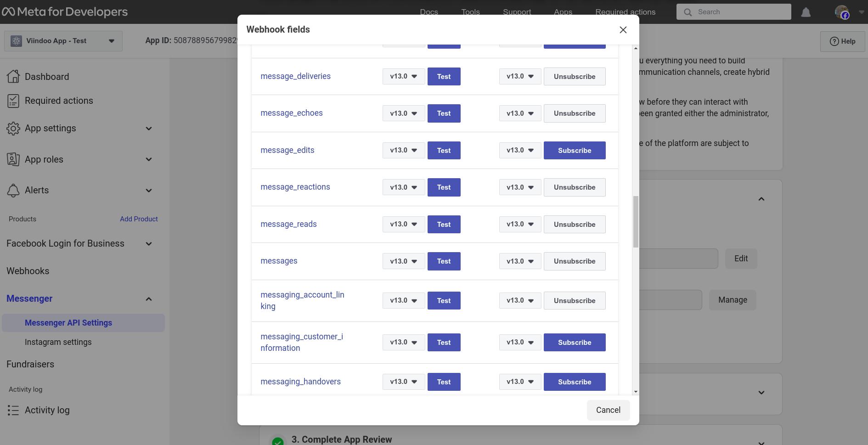The height and width of the screenshot is (445, 868).
Task: Click the Alerts bell icon in sidebar
Action: point(13,190)
